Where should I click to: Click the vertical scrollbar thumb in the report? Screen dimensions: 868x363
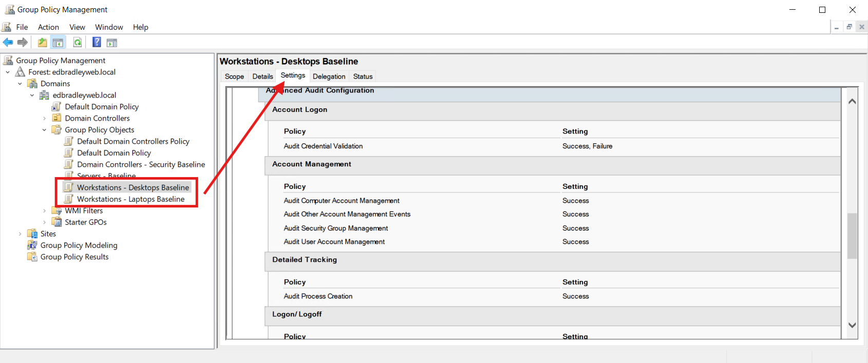point(852,236)
